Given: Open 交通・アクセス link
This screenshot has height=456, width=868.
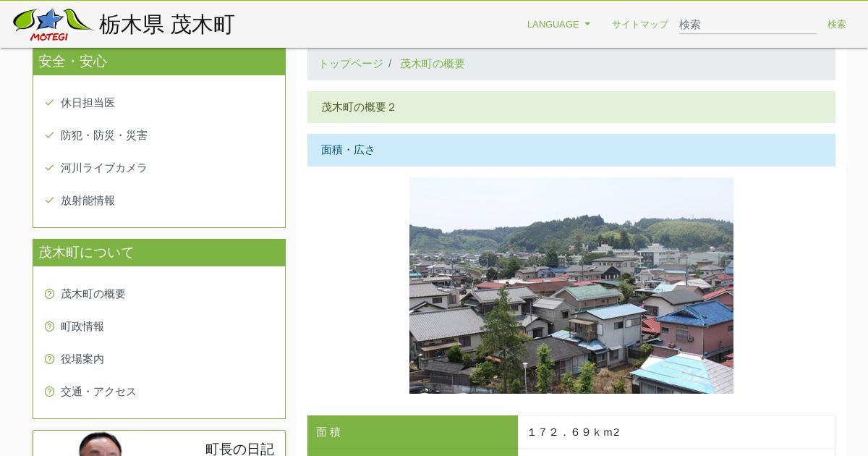Looking at the screenshot, I should tap(98, 392).
